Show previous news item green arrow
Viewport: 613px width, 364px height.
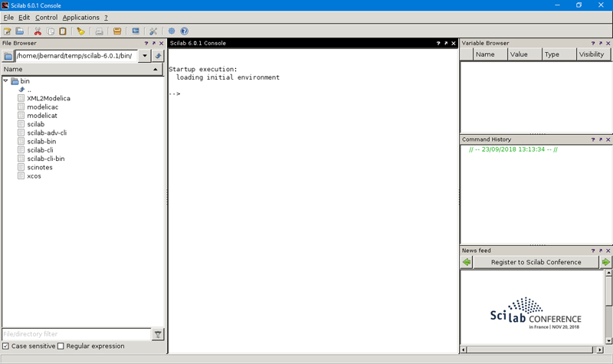[467, 262]
